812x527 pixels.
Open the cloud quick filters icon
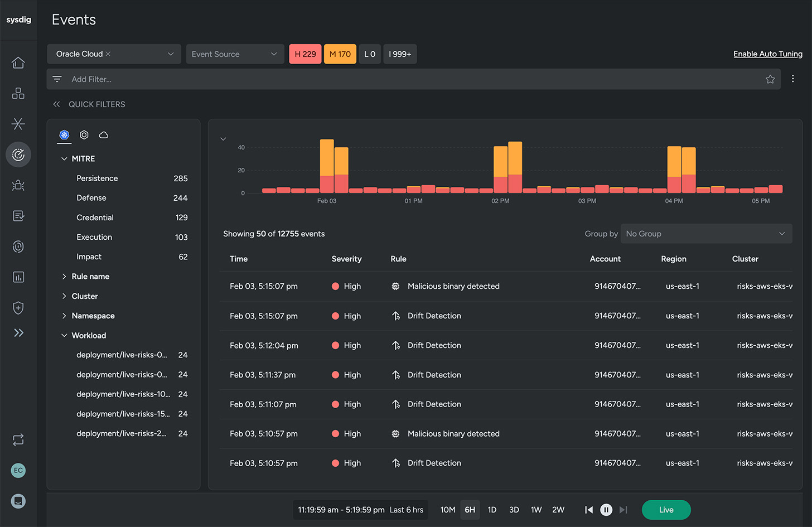(103, 134)
